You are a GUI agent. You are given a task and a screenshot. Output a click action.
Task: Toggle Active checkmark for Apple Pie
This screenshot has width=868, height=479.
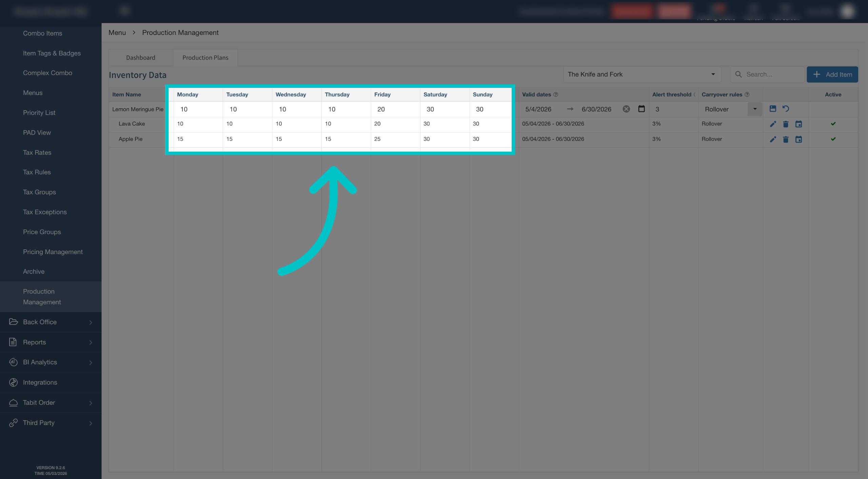(x=833, y=139)
